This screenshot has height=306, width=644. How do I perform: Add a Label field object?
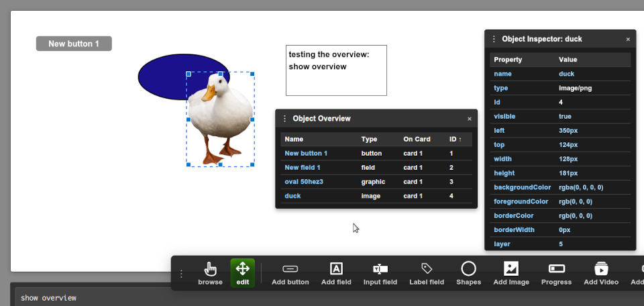(427, 273)
